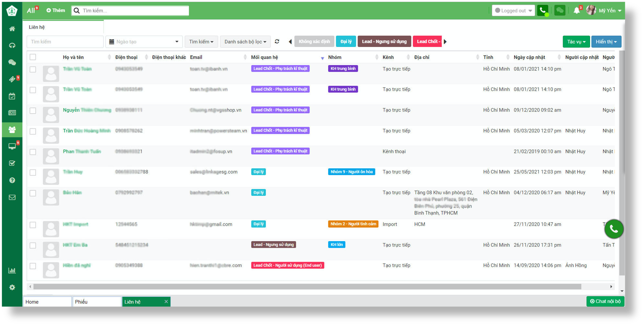
Task: Switch to the Phiếu bottom tab
Action: click(x=97, y=302)
